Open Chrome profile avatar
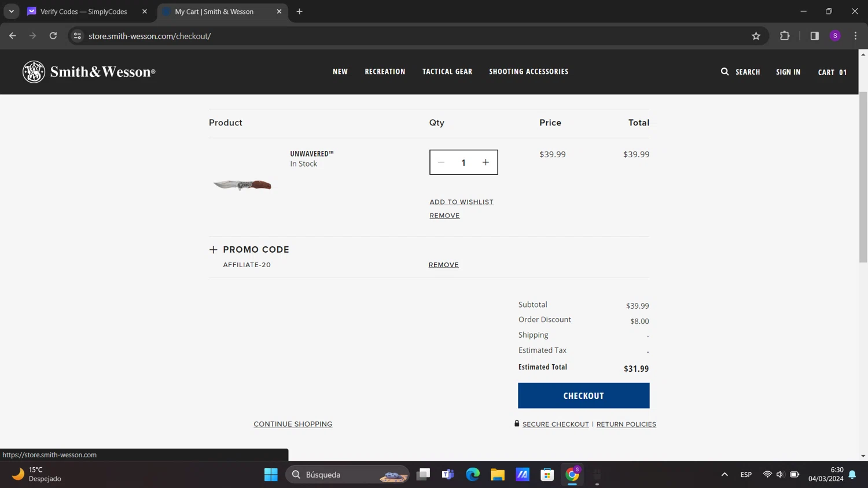The height and width of the screenshot is (488, 868). click(x=835, y=36)
